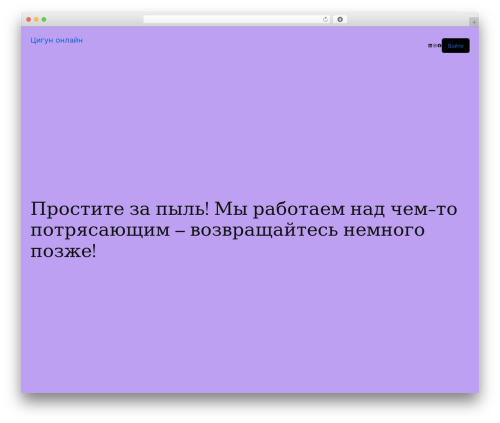Click the Простите за пыль heading text
Viewport: 500px width, 423px height.
pos(244,230)
